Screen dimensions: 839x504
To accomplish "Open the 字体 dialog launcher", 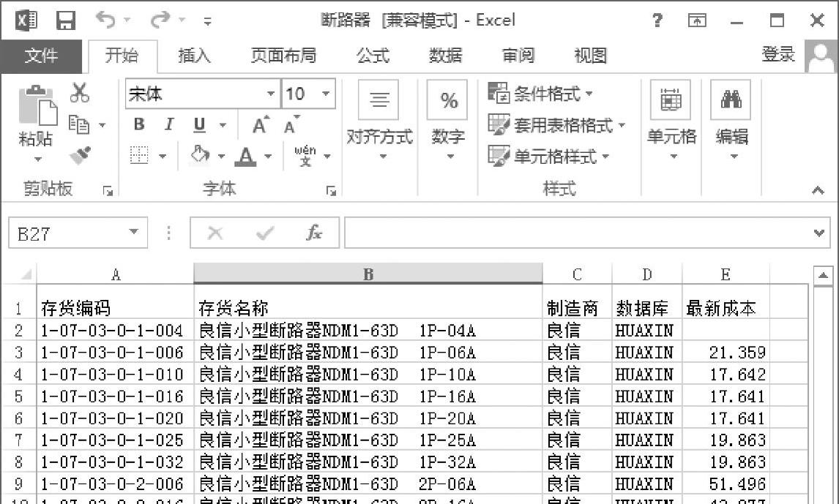I will (331, 191).
